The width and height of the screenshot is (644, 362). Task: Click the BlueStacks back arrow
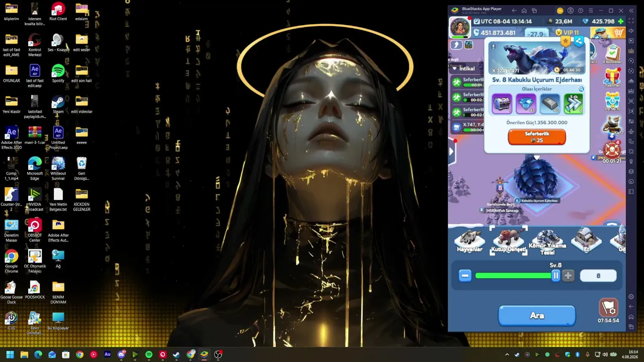coord(514,11)
